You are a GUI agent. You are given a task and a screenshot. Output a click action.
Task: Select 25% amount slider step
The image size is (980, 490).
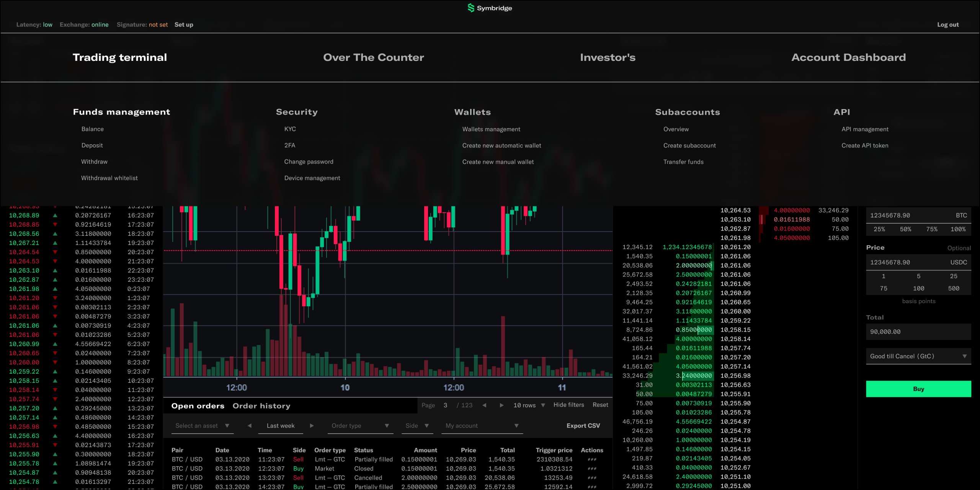879,229
